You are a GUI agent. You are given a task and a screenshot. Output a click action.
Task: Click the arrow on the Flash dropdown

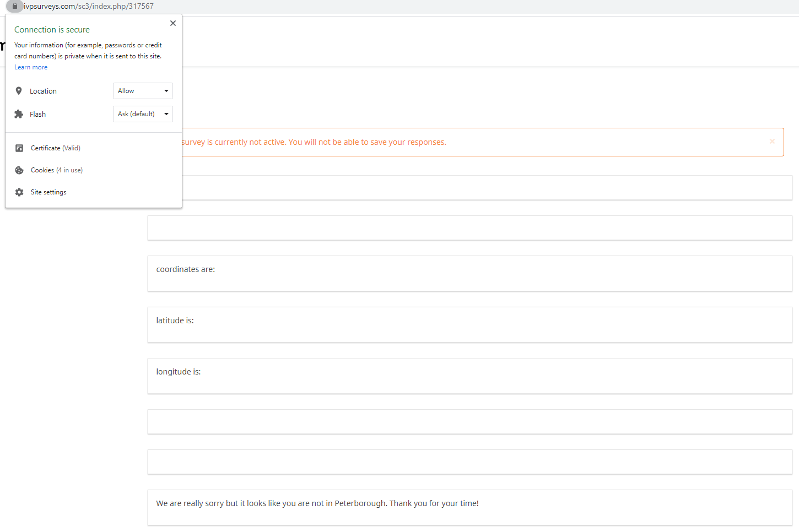pyautogui.click(x=166, y=114)
